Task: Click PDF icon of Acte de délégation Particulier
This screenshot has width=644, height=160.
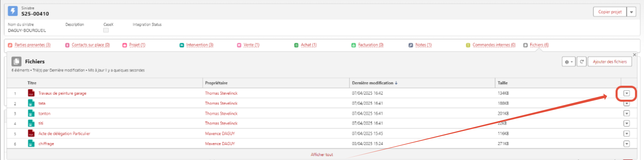Action: click(31, 133)
